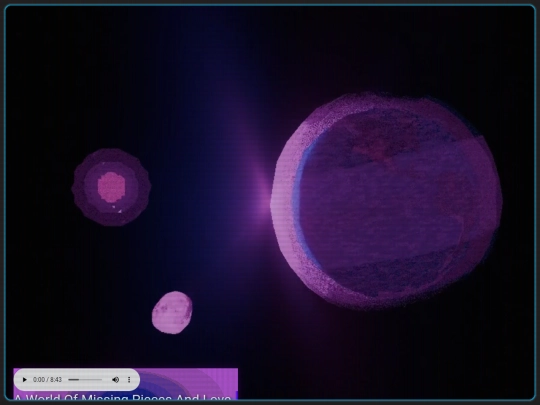Open 'A World Of Missing Pieces' title
Image resolution: width=540 pixels, height=405 pixels.
coord(123,397)
